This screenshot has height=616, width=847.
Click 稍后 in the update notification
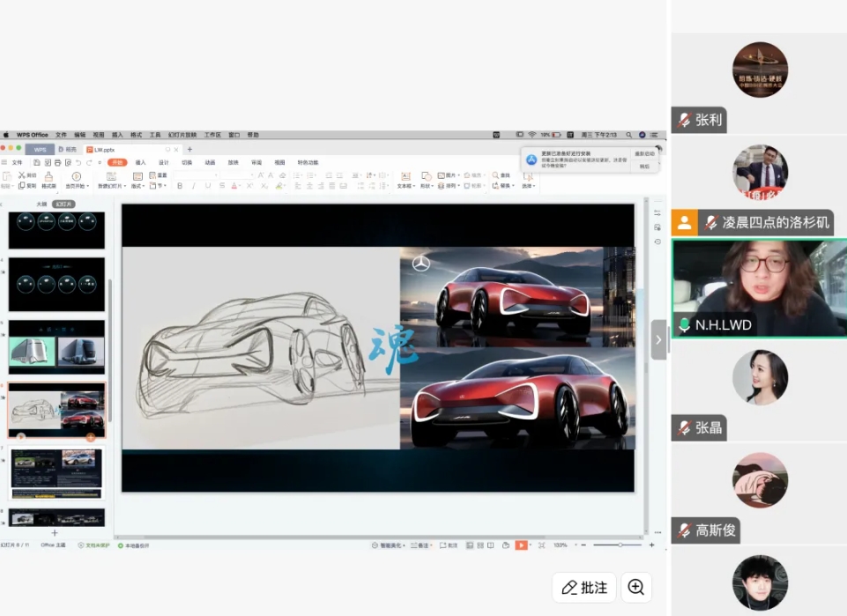tap(644, 166)
